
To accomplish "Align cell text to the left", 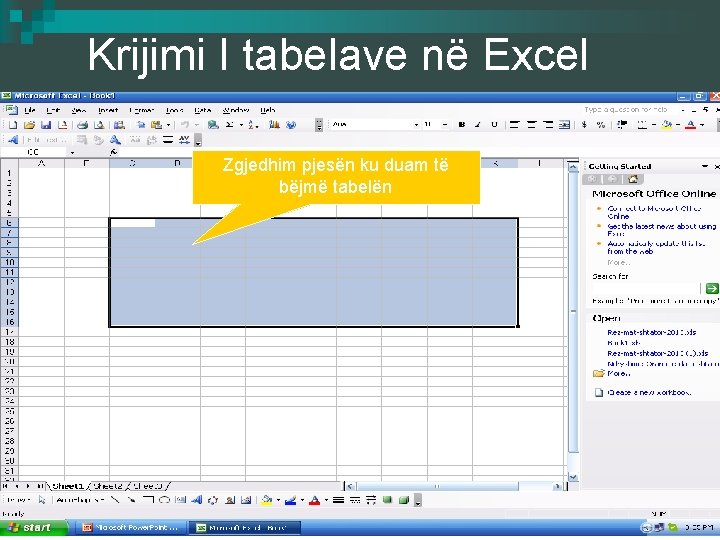I will coord(515,124).
